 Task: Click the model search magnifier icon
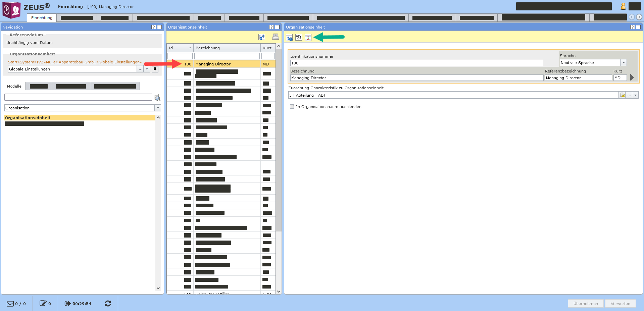(x=157, y=98)
